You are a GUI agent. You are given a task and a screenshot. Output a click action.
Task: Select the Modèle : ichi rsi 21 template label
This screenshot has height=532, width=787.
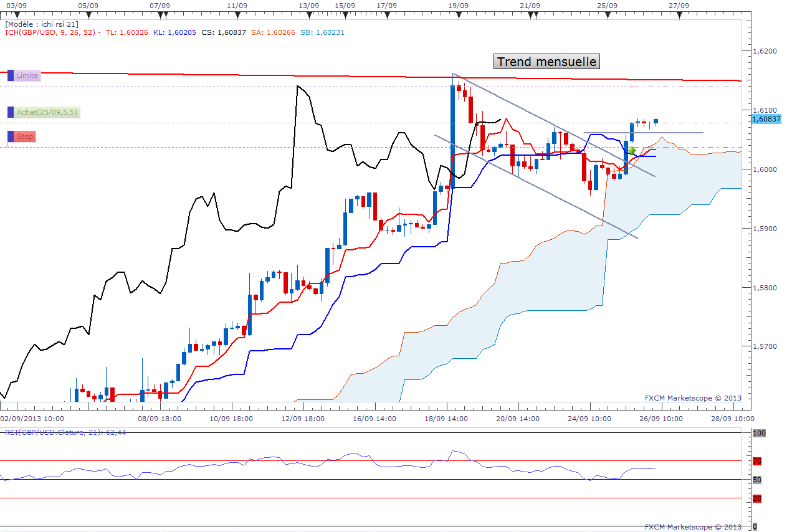pyautogui.click(x=41, y=24)
